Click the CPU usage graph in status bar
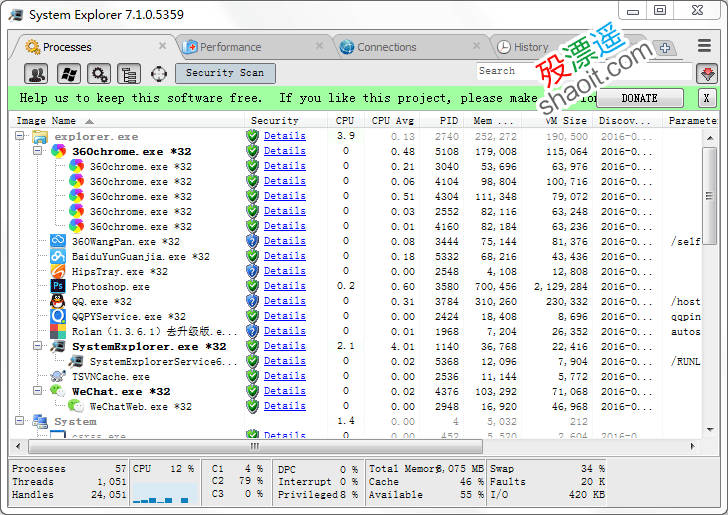 [164, 492]
